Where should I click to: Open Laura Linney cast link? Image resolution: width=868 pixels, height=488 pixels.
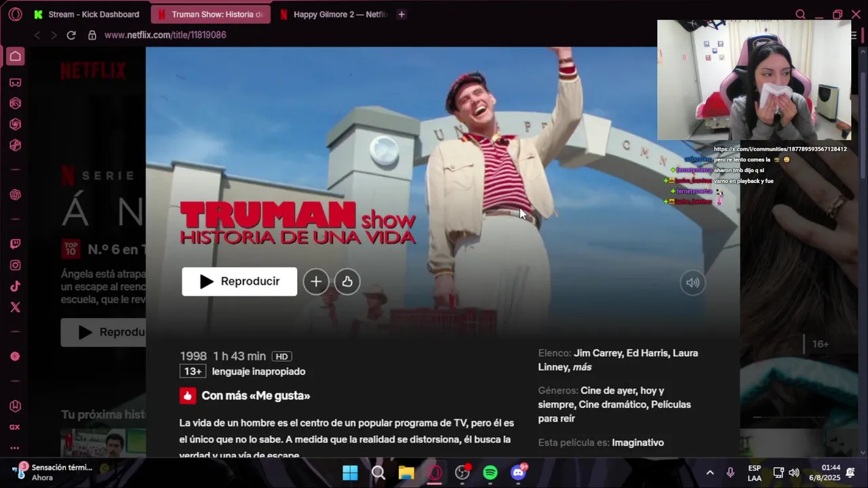pyautogui.click(x=618, y=360)
